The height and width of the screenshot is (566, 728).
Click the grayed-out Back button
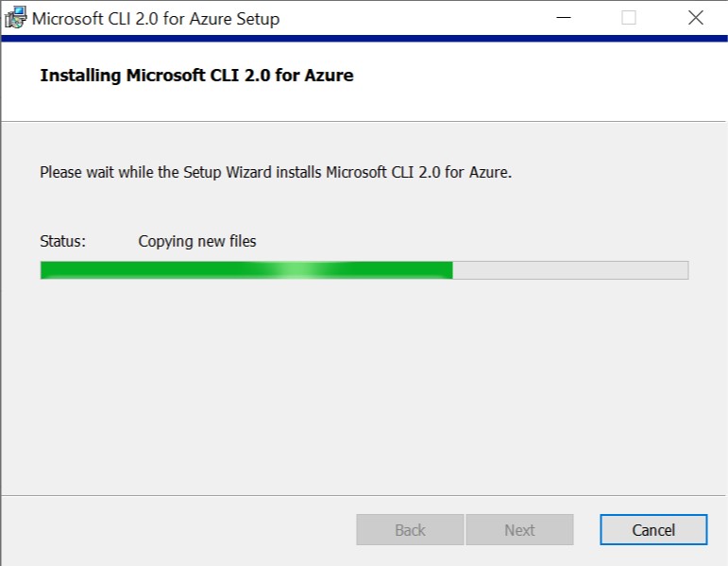click(410, 529)
